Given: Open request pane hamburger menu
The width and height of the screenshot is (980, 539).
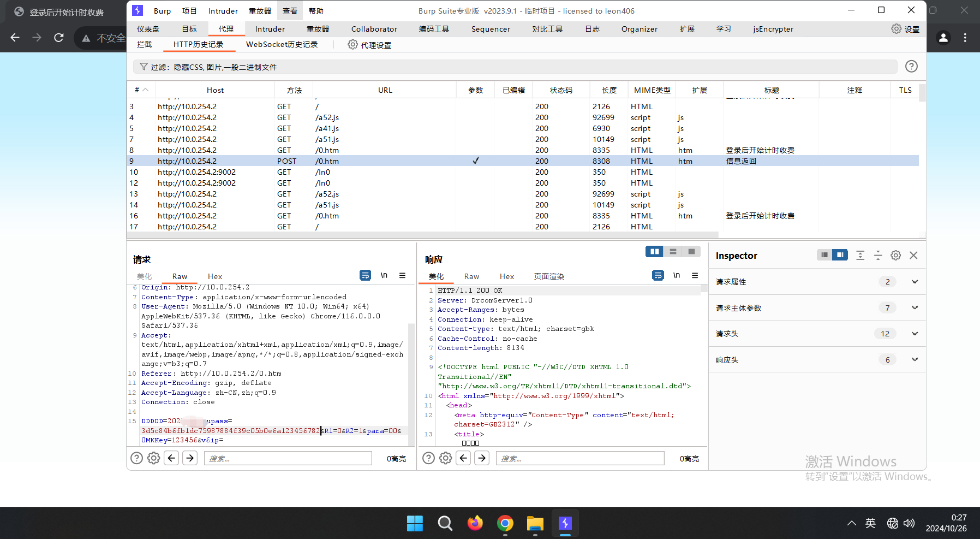Looking at the screenshot, I should [402, 275].
